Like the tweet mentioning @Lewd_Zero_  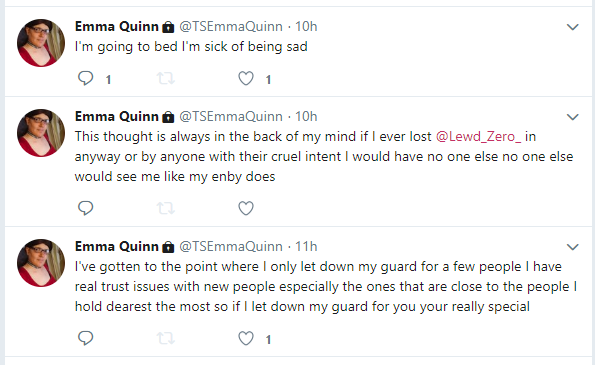point(246,208)
